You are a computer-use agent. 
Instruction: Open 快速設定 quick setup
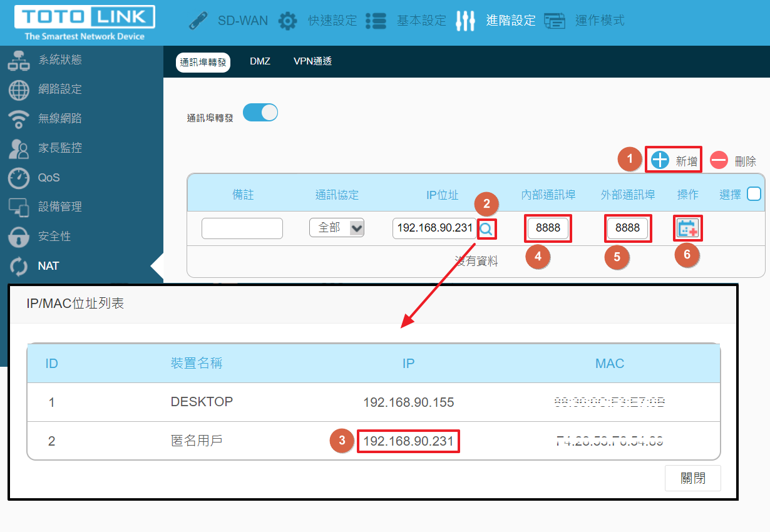[332, 21]
